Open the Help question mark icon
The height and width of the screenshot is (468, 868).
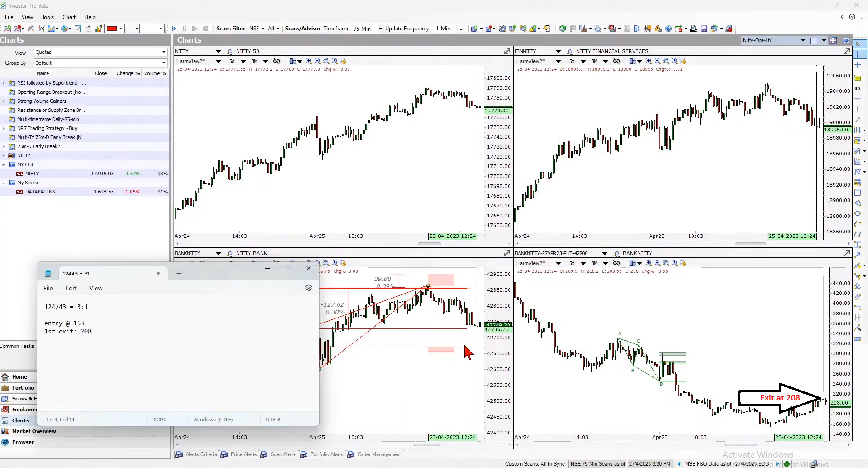[x=669, y=29]
